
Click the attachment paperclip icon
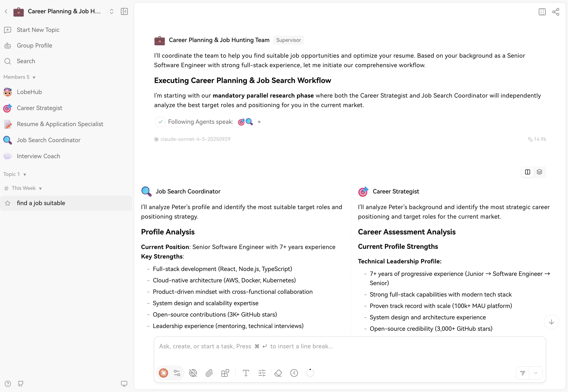click(209, 373)
